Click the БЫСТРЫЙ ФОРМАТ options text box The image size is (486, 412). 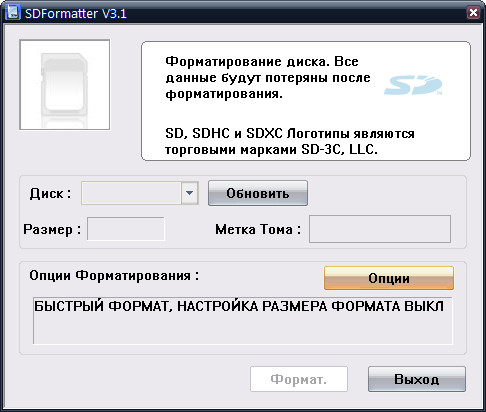coord(242,321)
